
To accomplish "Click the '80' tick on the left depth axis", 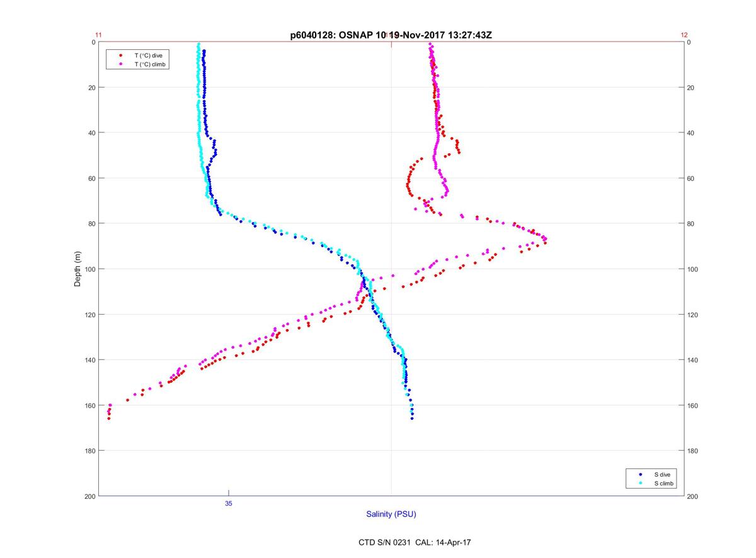I will point(91,224).
